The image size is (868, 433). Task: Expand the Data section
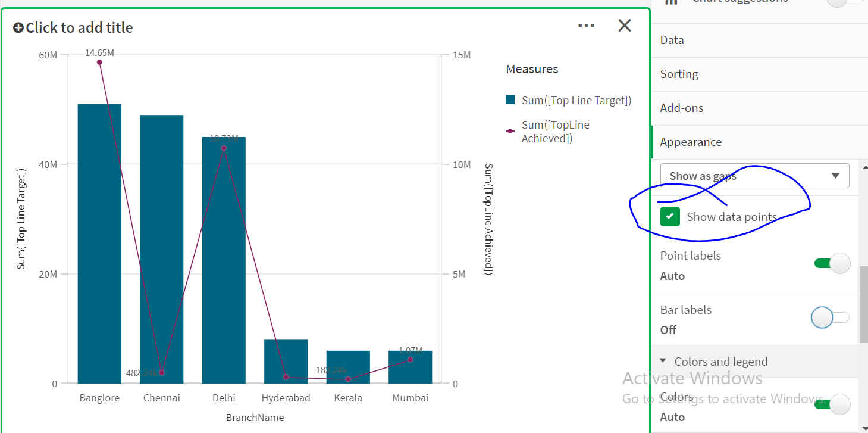pyautogui.click(x=672, y=40)
